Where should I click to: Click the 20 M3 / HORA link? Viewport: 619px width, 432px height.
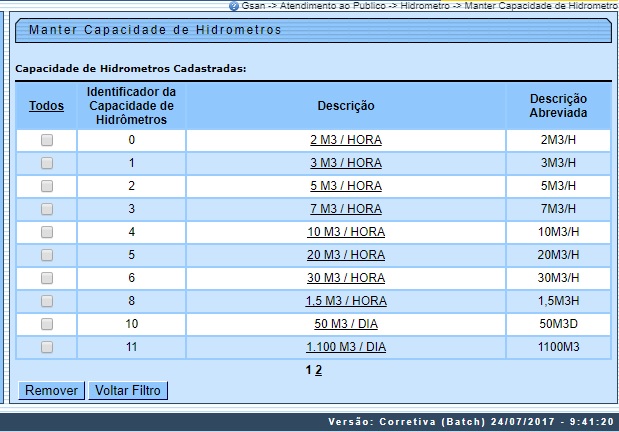[346, 255]
